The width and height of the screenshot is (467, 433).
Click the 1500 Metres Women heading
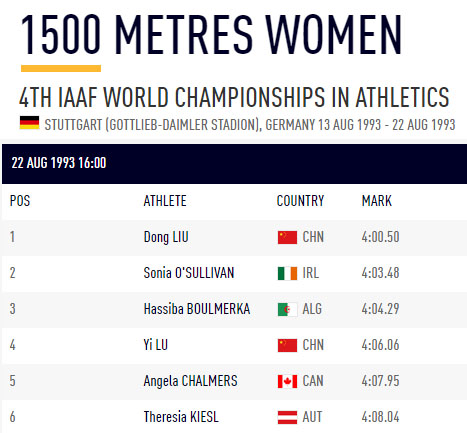coord(211,35)
